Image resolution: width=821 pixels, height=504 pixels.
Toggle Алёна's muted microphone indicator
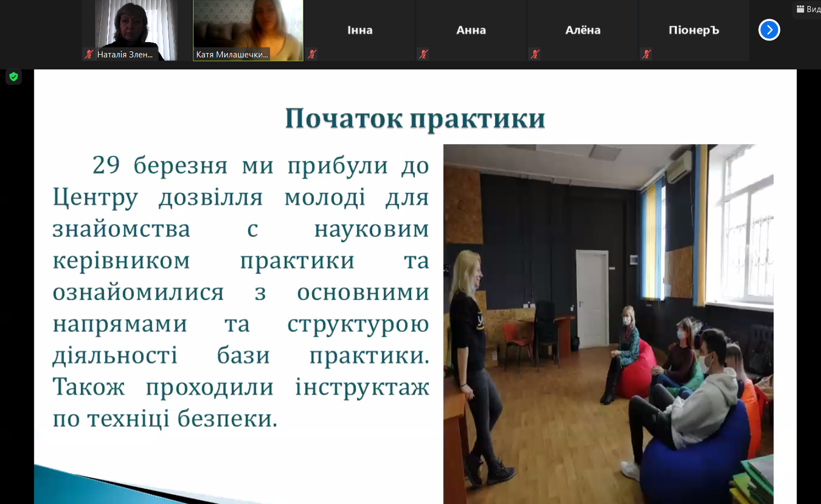point(535,54)
